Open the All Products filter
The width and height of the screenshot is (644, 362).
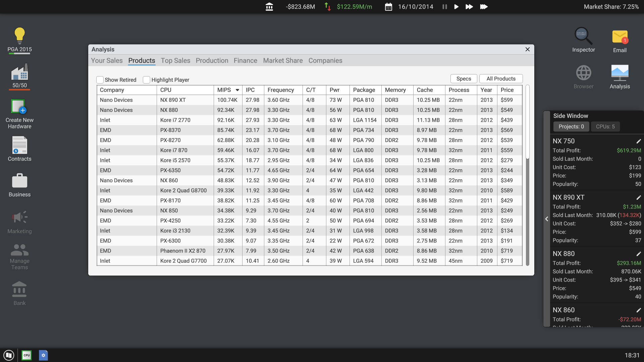[501, 78]
